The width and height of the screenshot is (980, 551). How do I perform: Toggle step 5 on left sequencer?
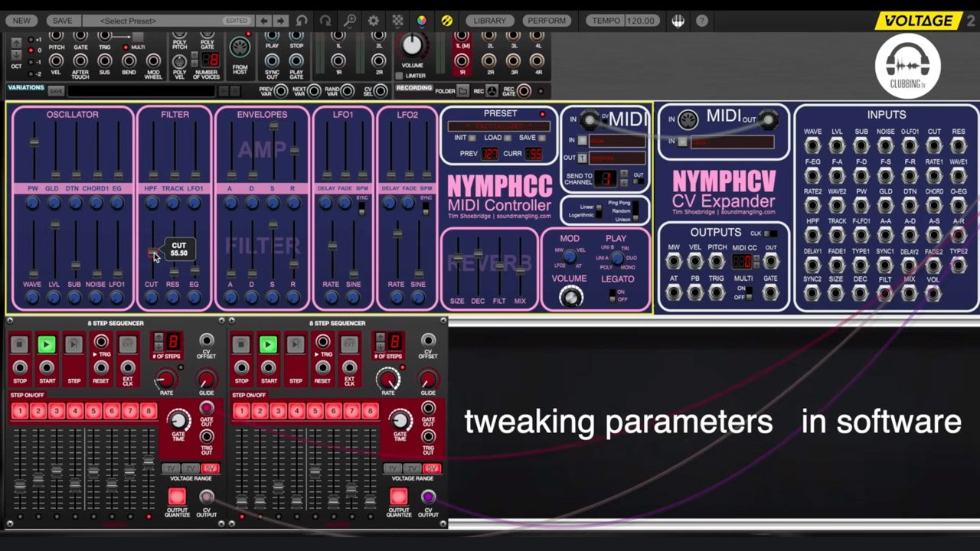pos(93,412)
